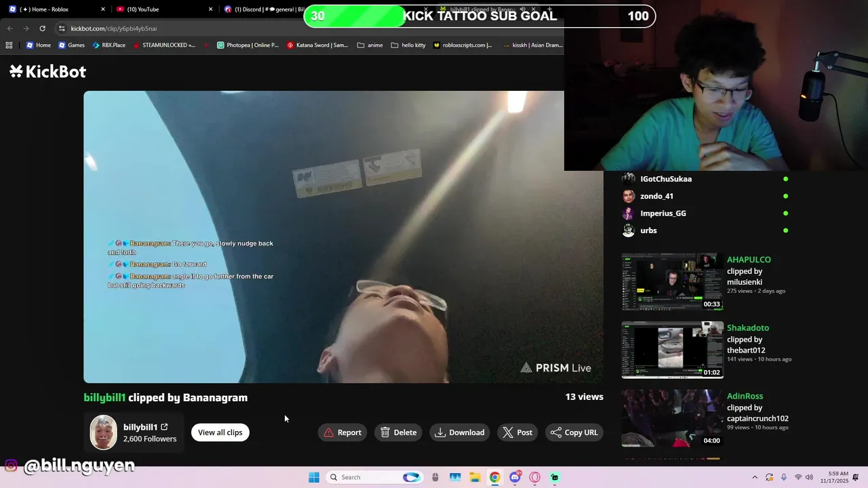Click the View all clips button
The height and width of the screenshot is (488, 868).
coord(220,432)
